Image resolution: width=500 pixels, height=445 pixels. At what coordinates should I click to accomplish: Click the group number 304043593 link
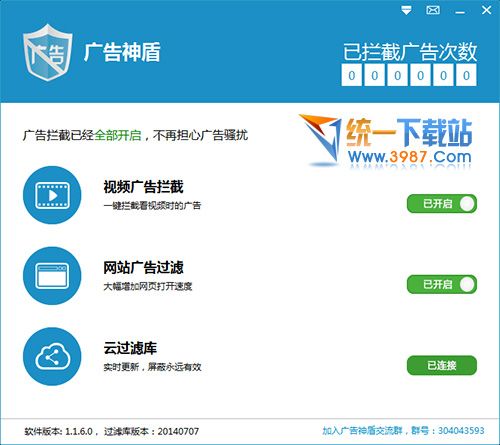(x=461, y=431)
